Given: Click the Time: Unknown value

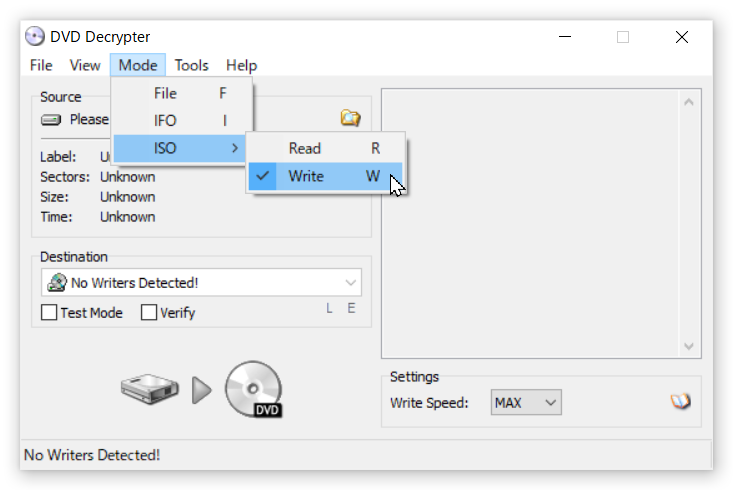Looking at the screenshot, I should tap(128, 217).
